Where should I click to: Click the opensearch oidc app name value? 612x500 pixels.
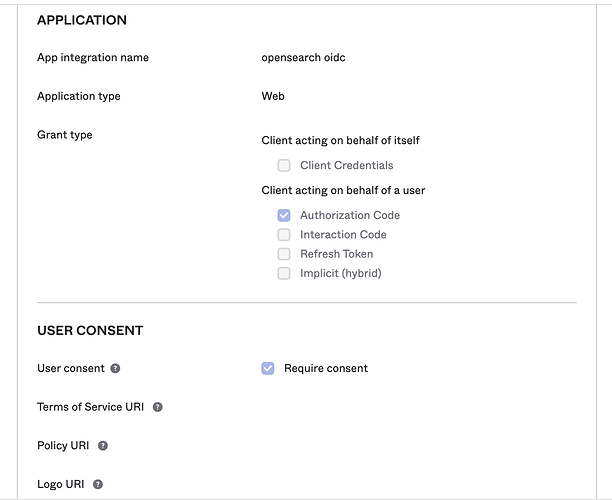[303, 58]
